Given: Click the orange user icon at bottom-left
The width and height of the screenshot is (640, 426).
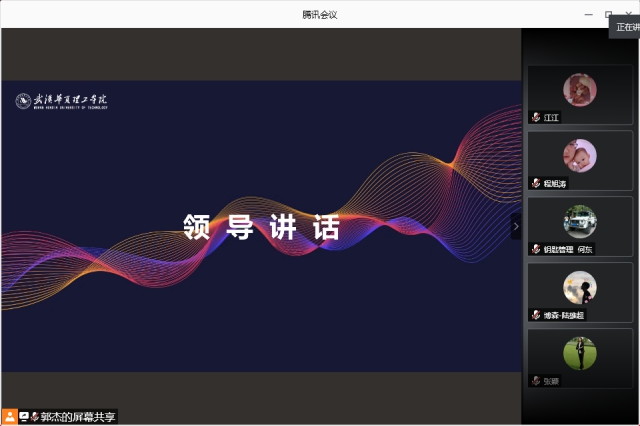Looking at the screenshot, I should [9, 416].
